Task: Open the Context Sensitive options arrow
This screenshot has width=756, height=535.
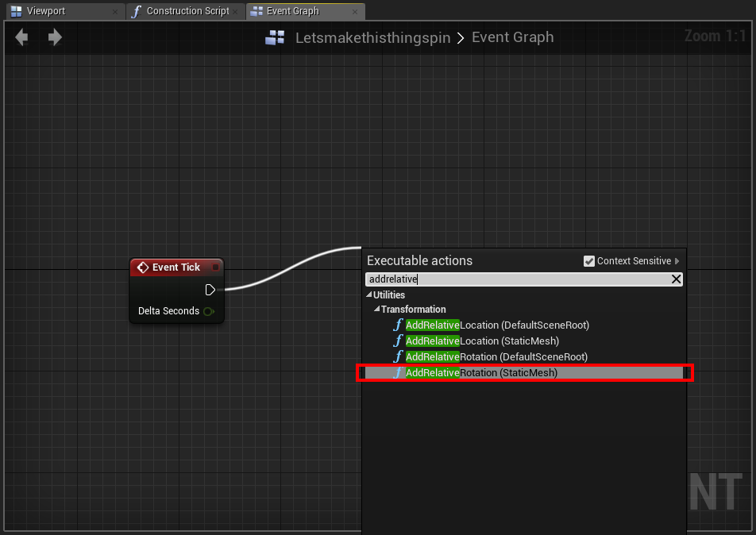Action: (677, 261)
